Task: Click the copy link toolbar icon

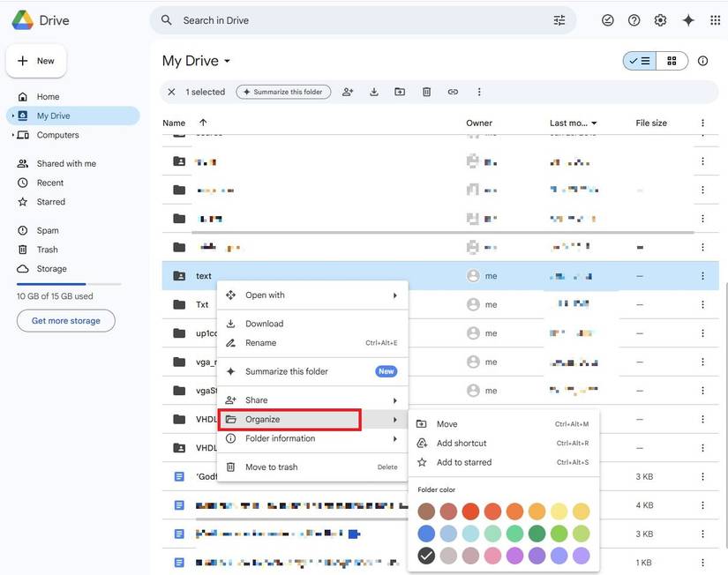Action: pyautogui.click(x=453, y=92)
